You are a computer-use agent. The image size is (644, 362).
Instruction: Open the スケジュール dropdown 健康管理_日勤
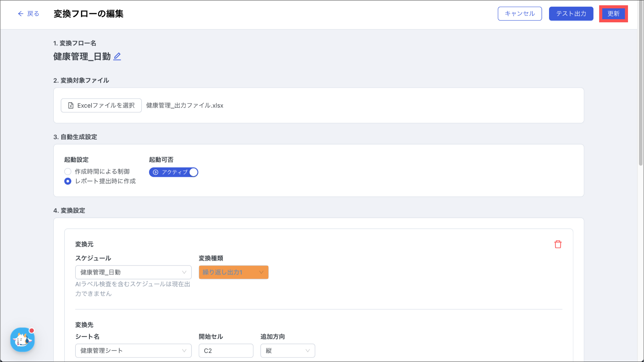click(133, 272)
